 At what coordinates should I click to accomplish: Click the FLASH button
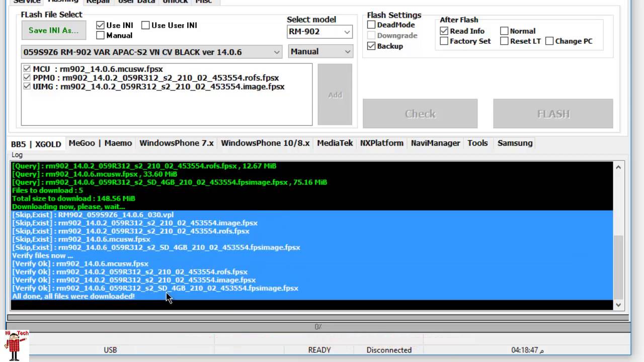pos(553,114)
